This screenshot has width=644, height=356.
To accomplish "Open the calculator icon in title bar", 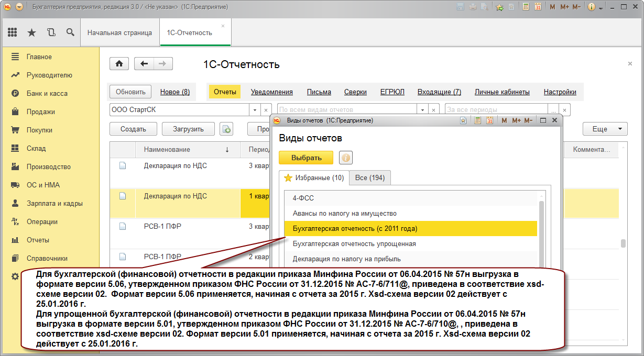I will click(x=526, y=7).
